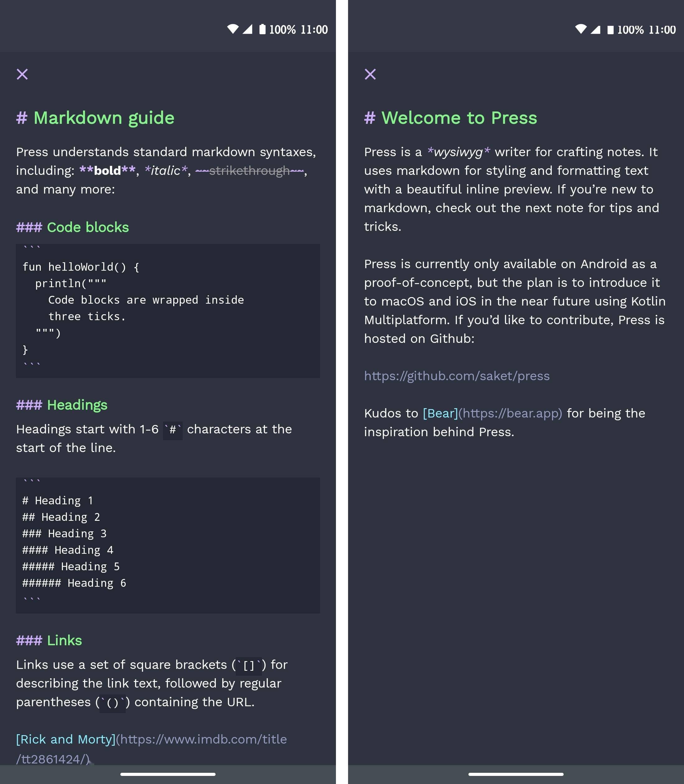The image size is (684, 784).
Task: Tap the left screen's home gesture bar
Action: [x=168, y=774]
